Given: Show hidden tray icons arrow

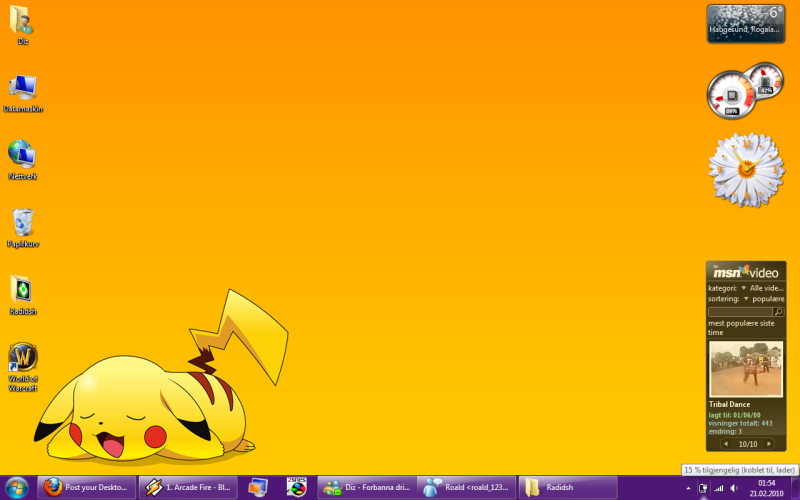Looking at the screenshot, I should pyautogui.click(x=688, y=489).
